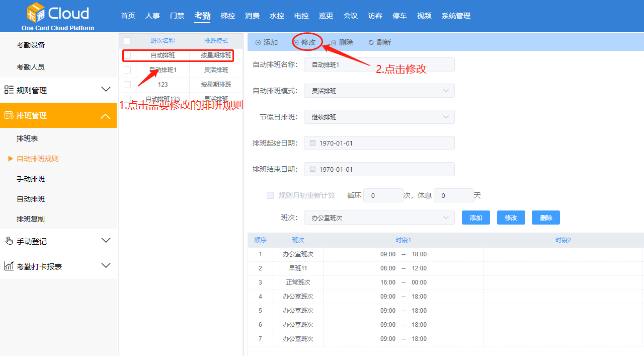Enable 规则月初重新计算

[270, 195]
